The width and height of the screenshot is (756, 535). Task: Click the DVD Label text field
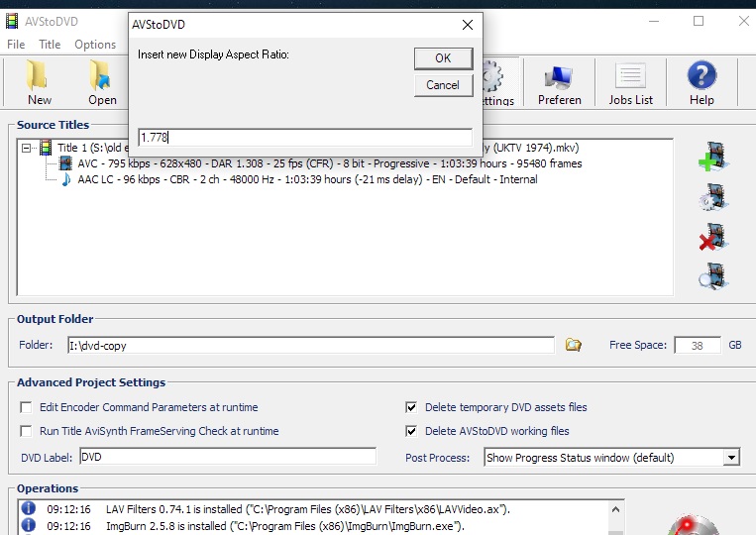click(228, 457)
